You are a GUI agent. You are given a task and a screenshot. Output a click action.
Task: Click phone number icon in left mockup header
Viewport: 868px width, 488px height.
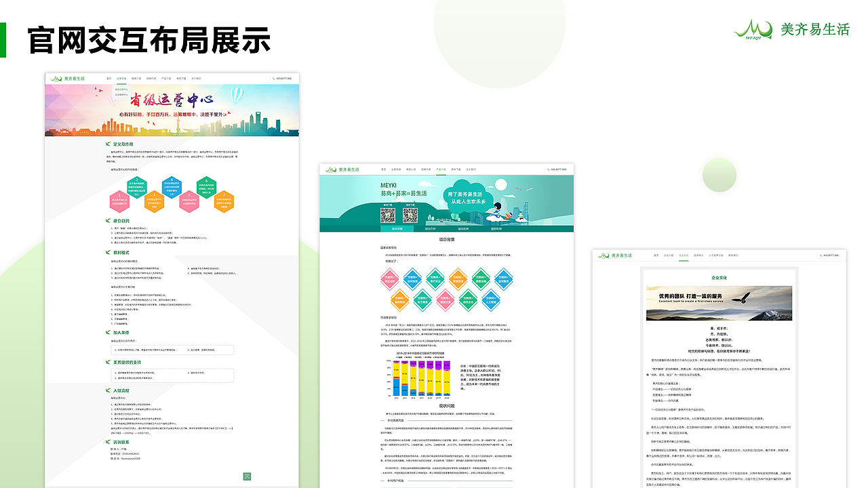[275, 79]
